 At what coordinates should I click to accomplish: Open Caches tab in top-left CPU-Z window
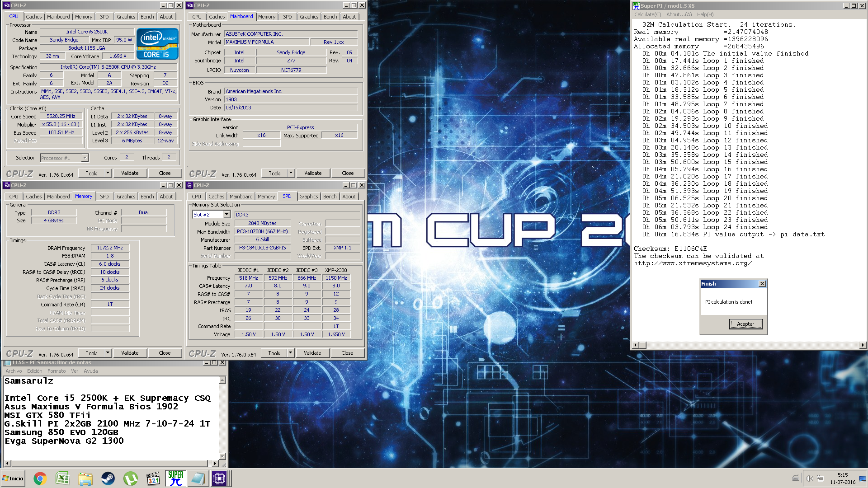coord(33,17)
